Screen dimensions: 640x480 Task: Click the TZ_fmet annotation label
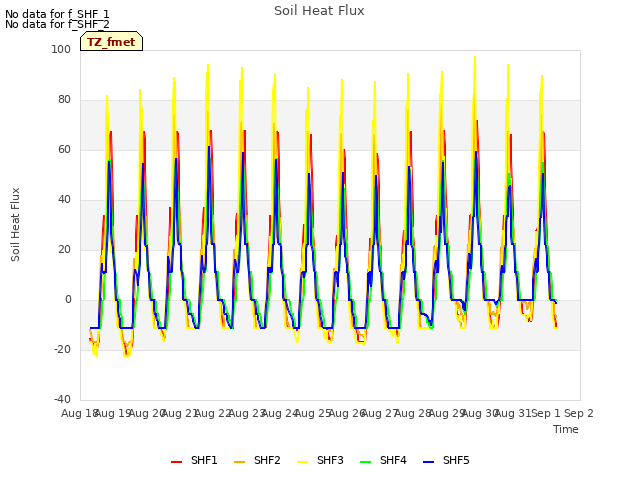111,42
